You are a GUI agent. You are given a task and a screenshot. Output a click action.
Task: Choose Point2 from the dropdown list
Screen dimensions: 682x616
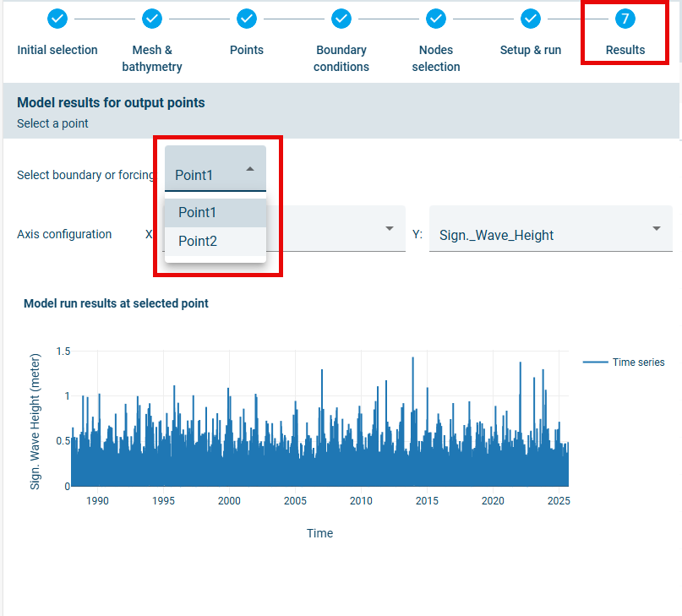[x=198, y=241]
